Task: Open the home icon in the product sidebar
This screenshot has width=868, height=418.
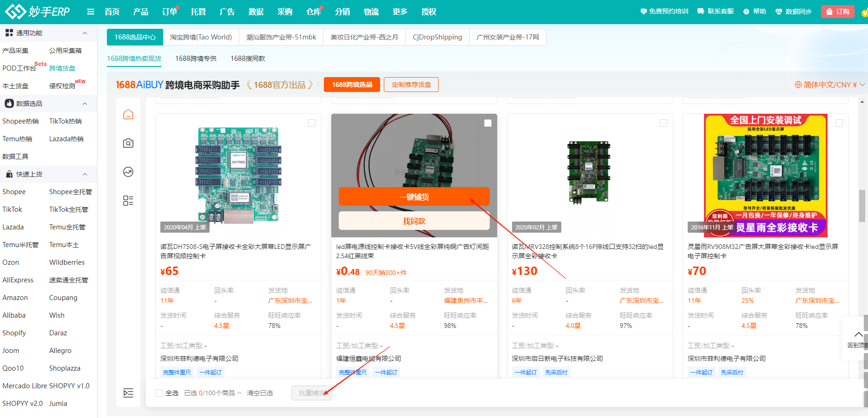Action: (128, 115)
